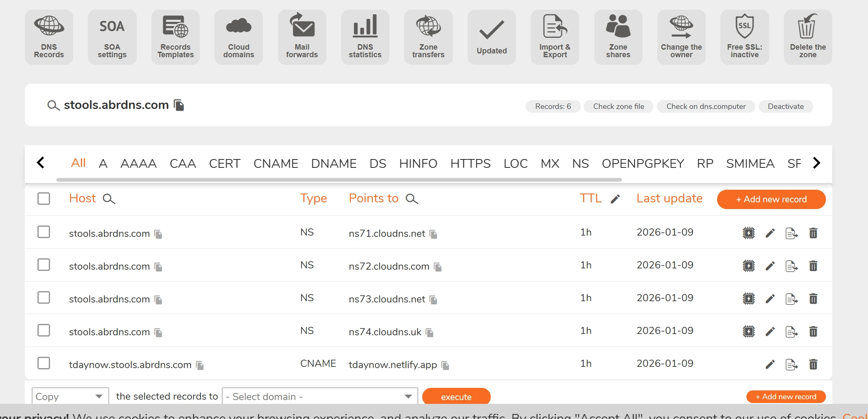Click the TTL pencil edit icon
The height and width of the screenshot is (419, 868).
tap(615, 199)
